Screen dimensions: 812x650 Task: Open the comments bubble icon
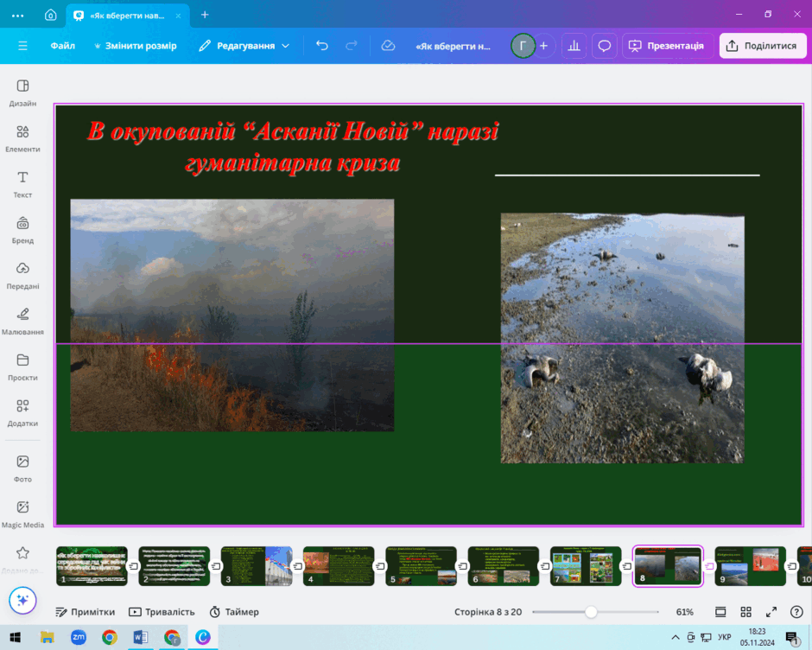605,46
